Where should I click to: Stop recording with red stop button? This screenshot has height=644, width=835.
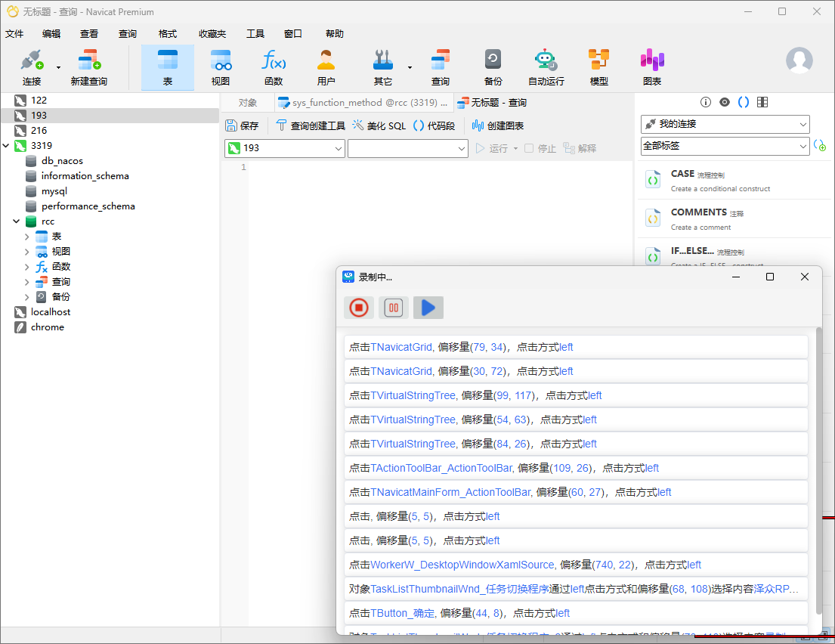point(358,308)
